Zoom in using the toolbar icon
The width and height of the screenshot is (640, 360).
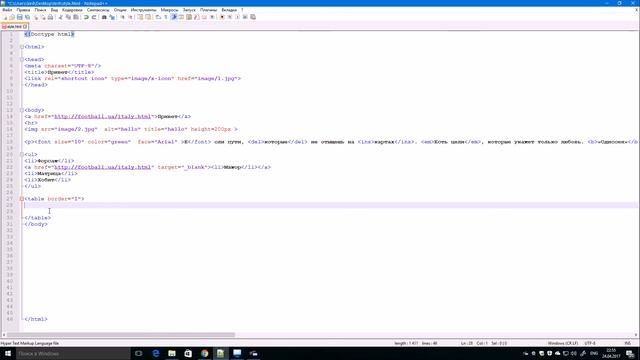pyautogui.click(x=122, y=17)
